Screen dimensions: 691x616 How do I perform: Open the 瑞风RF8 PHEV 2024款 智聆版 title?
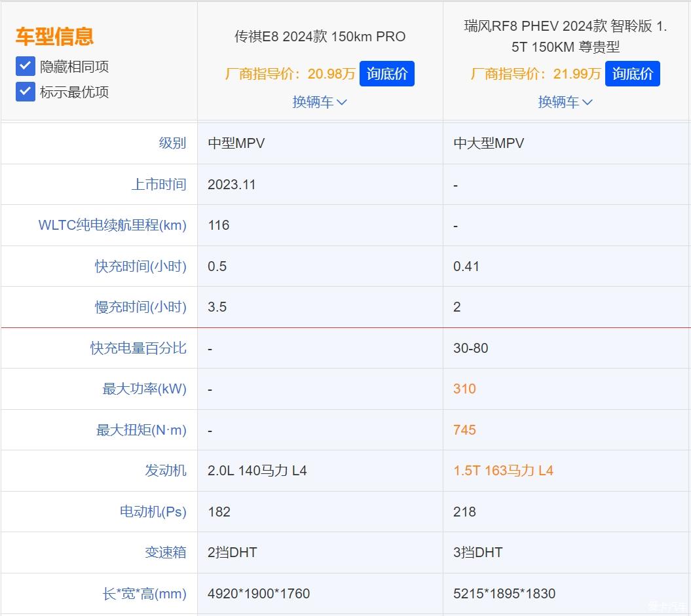click(566, 37)
